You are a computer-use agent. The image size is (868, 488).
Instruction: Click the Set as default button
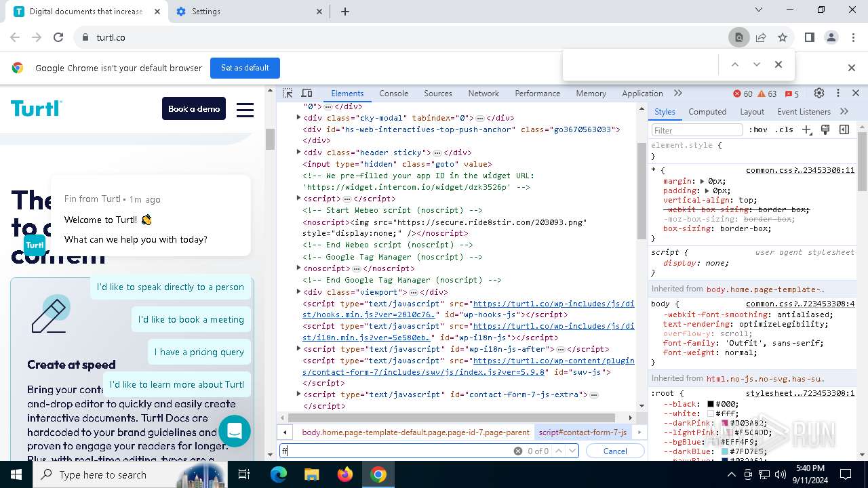(x=245, y=68)
